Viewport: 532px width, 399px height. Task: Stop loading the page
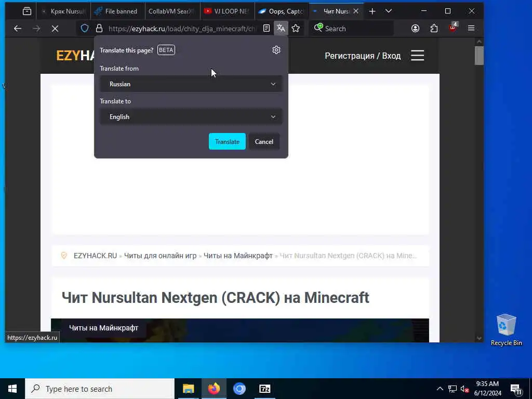(x=55, y=29)
